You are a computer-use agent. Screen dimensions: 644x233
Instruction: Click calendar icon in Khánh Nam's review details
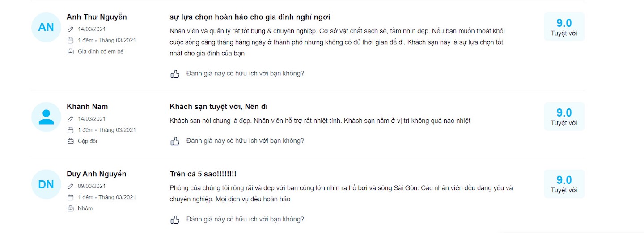pos(70,130)
